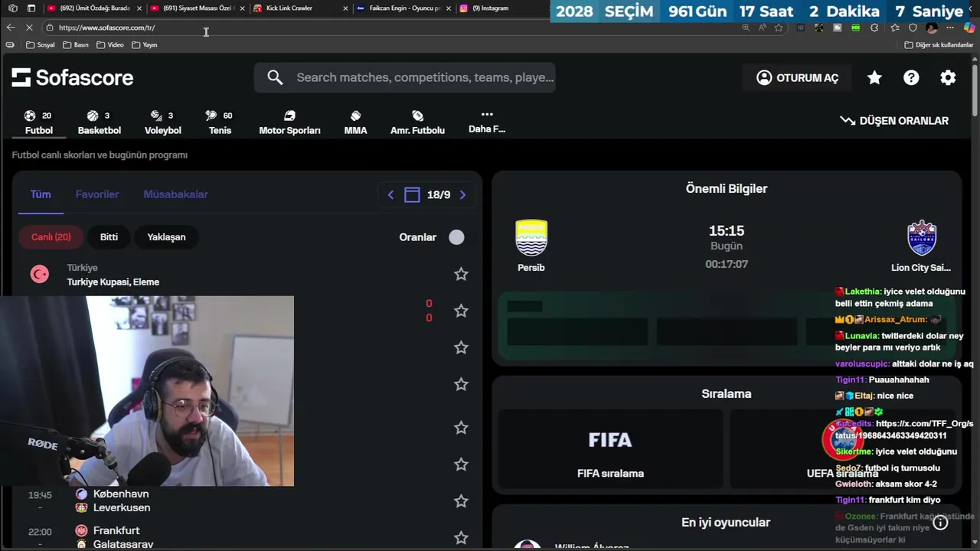Open the info icon near chat overlay
The height and width of the screenshot is (551, 980).
point(940,523)
